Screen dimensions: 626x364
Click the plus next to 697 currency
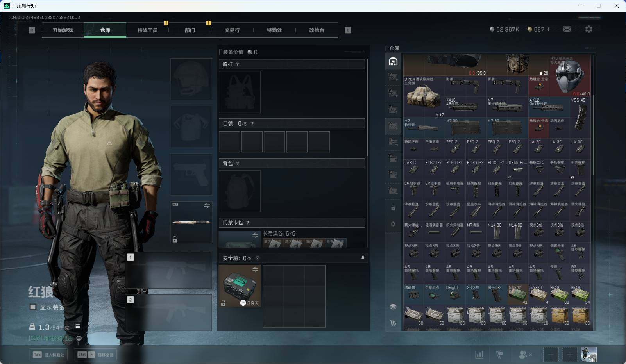coord(548,29)
